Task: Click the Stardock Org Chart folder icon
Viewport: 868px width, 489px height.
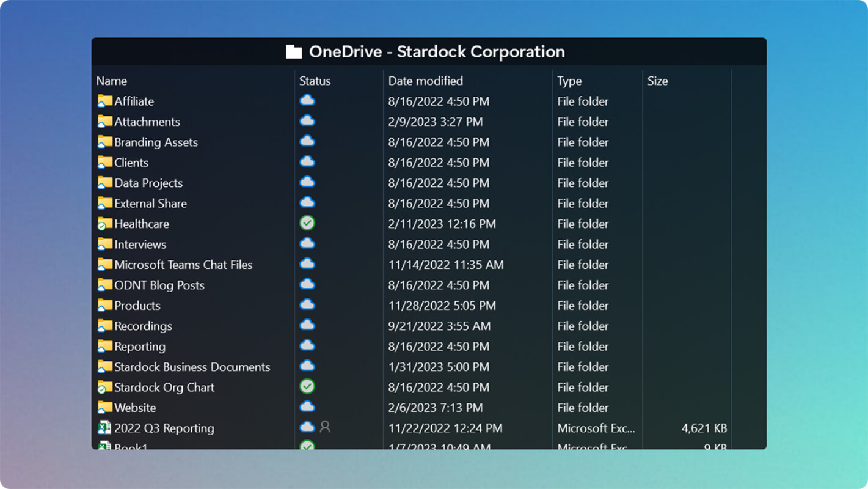Action: click(104, 388)
